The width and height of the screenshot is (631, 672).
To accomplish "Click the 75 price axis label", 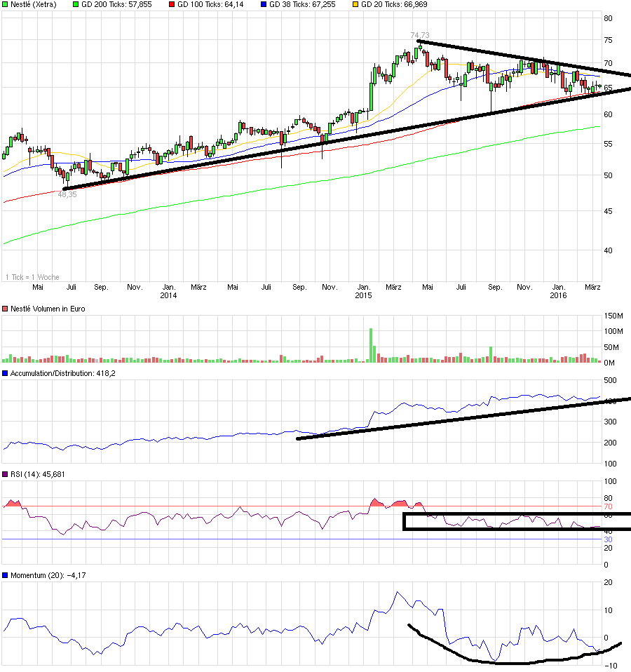I will (608, 40).
